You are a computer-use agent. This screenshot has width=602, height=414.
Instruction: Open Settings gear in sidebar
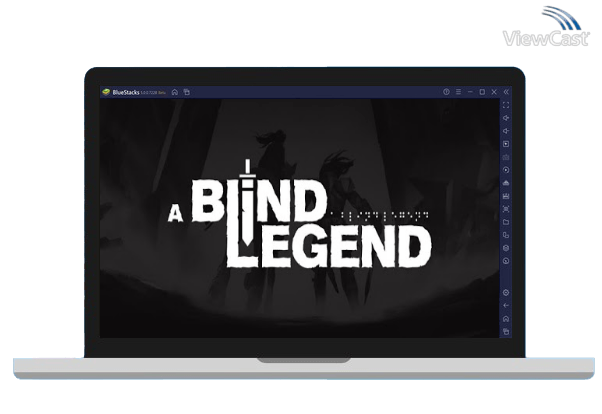point(506,293)
